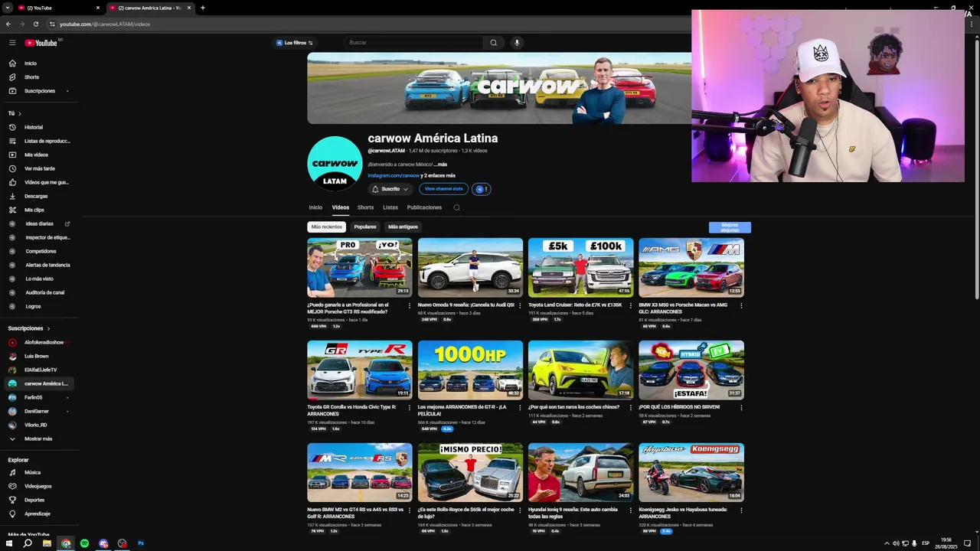Expand channel description with …más
The image size is (980, 551).
pyautogui.click(x=440, y=165)
